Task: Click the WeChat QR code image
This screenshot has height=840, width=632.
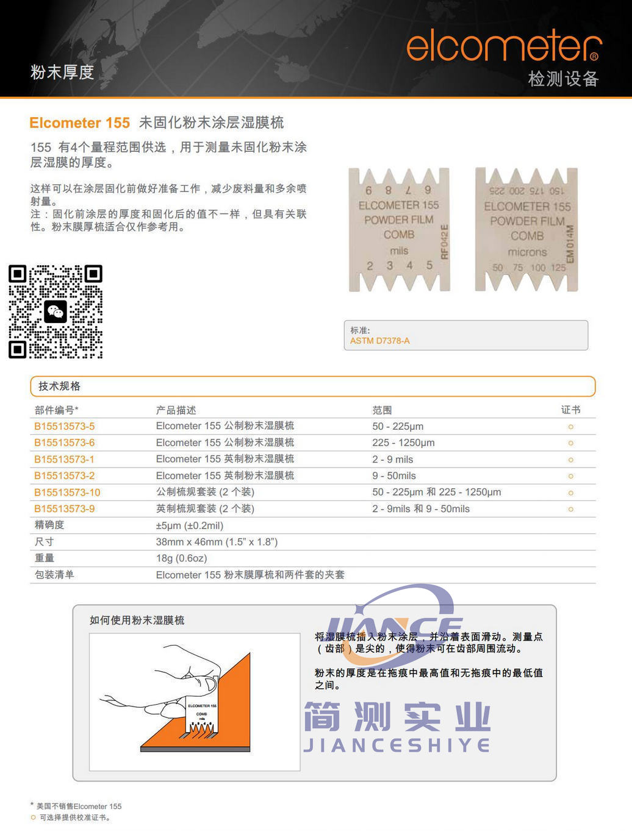Action: pos(56,311)
